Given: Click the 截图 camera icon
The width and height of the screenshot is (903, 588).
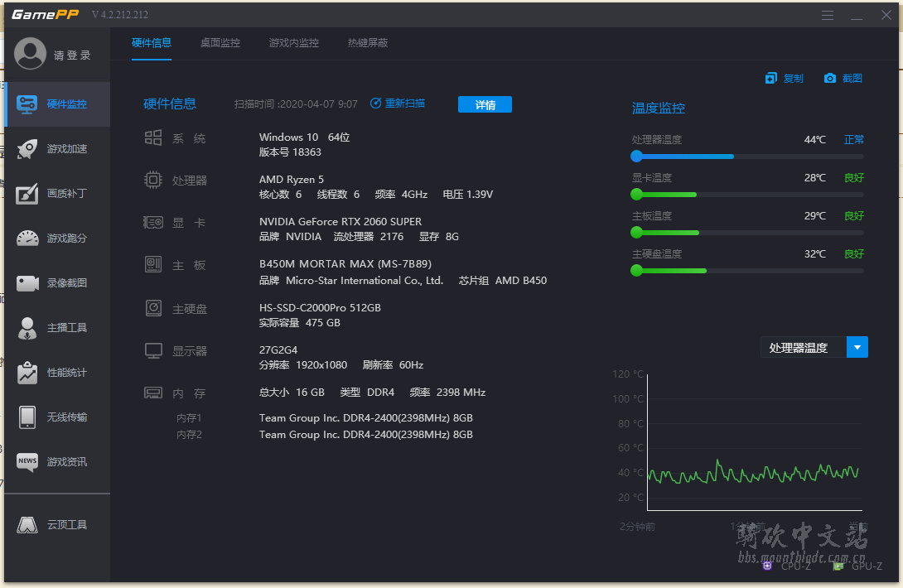Looking at the screenshot, I should 830,78.
